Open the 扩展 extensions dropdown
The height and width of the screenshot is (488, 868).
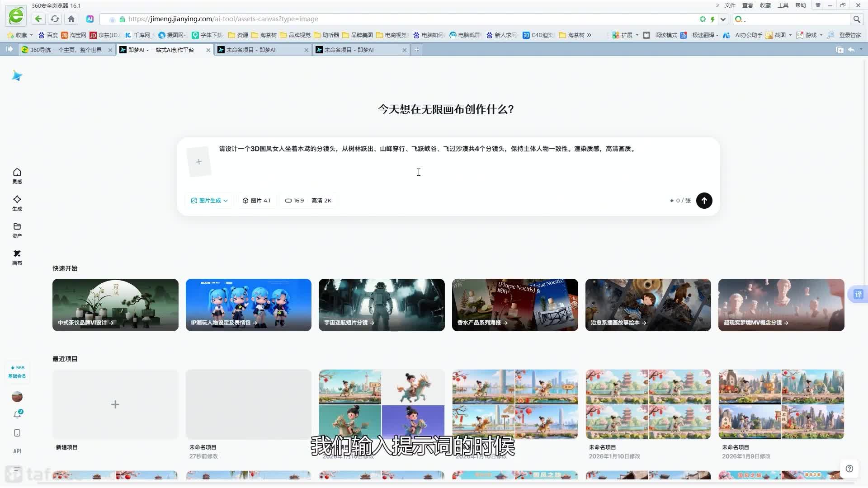coord(625,35)
